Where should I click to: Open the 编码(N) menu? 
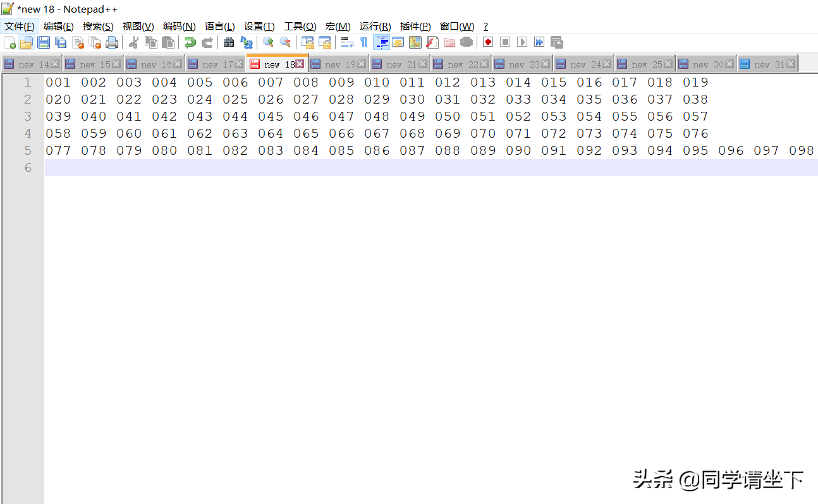[180, 27]
